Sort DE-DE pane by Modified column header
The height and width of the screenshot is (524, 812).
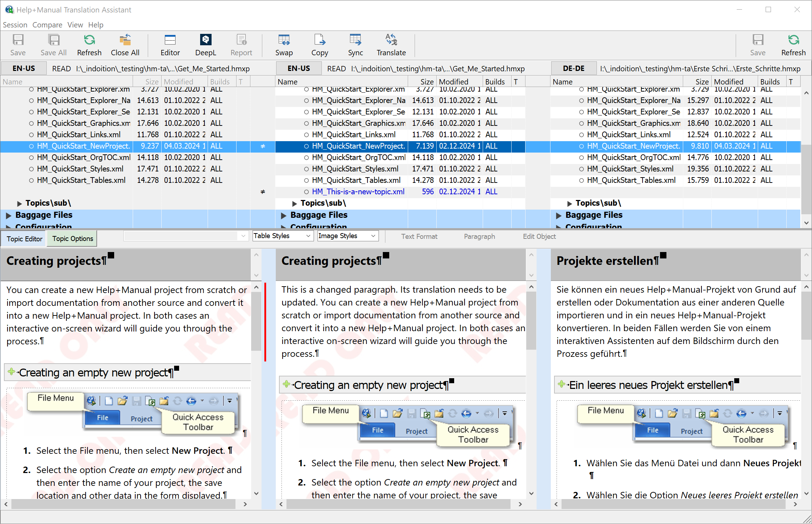734,82
